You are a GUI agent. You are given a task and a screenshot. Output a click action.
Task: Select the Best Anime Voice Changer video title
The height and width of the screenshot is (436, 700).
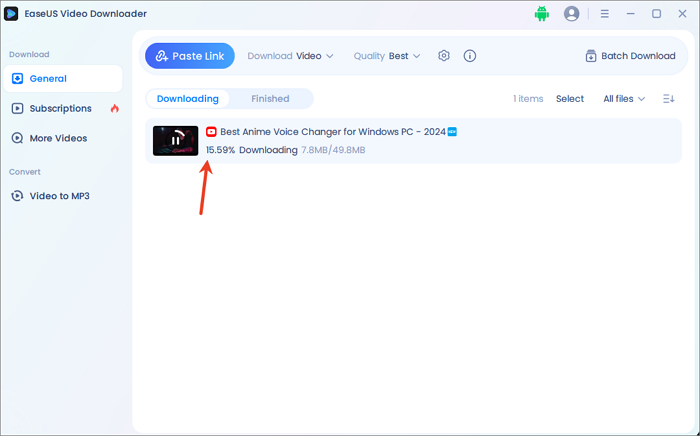pos(333,132)
